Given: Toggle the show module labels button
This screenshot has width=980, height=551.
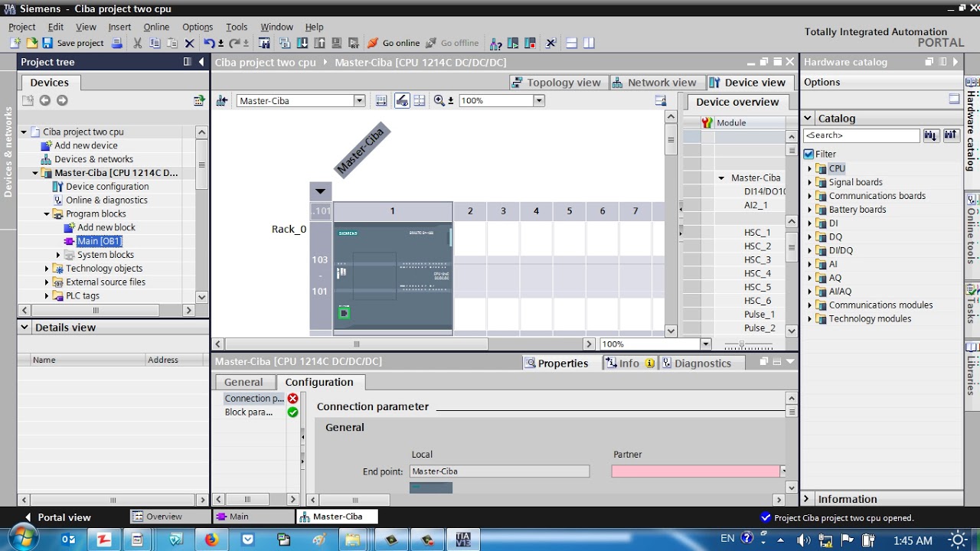Looking at the screenshot, I should point(402,100).
